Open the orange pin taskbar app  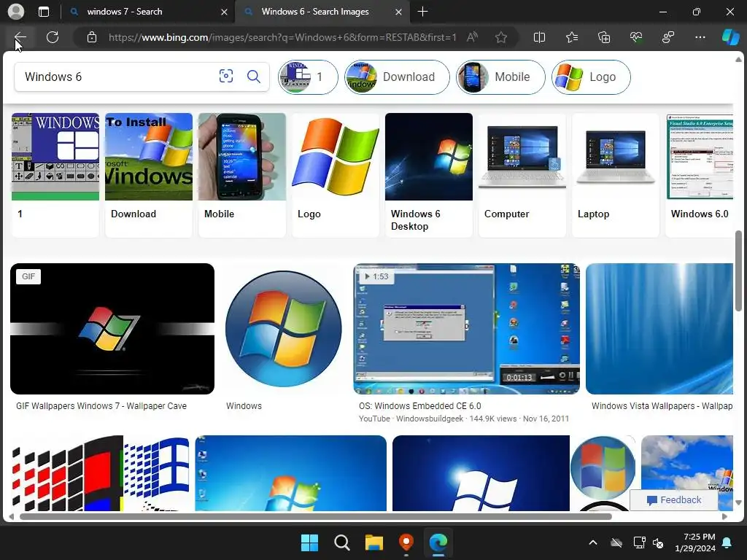406,542
